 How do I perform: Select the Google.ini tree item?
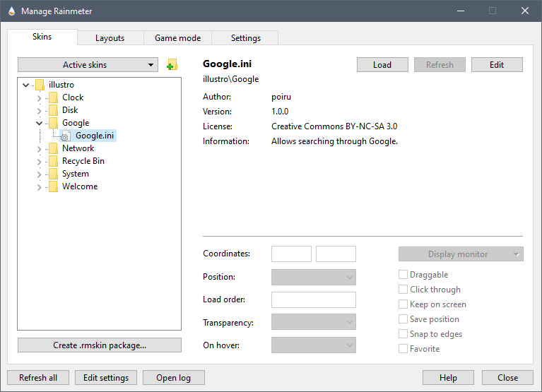(x=95, y=136)
